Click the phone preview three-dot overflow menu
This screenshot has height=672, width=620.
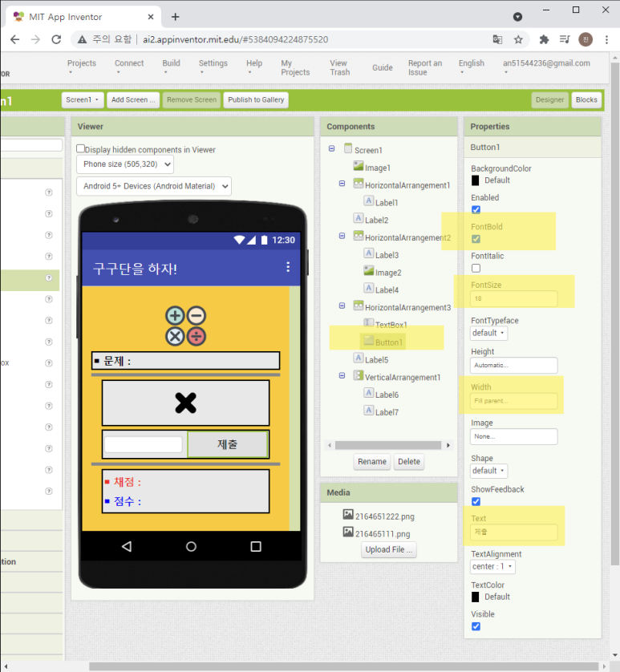[x=288, y=267]
